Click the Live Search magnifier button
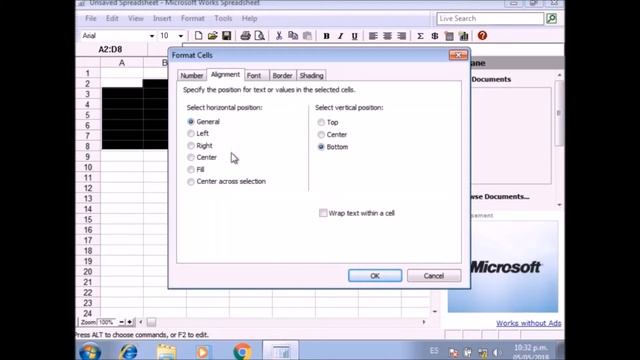This screenshot has height=360, width=640. tap(551, 18)
